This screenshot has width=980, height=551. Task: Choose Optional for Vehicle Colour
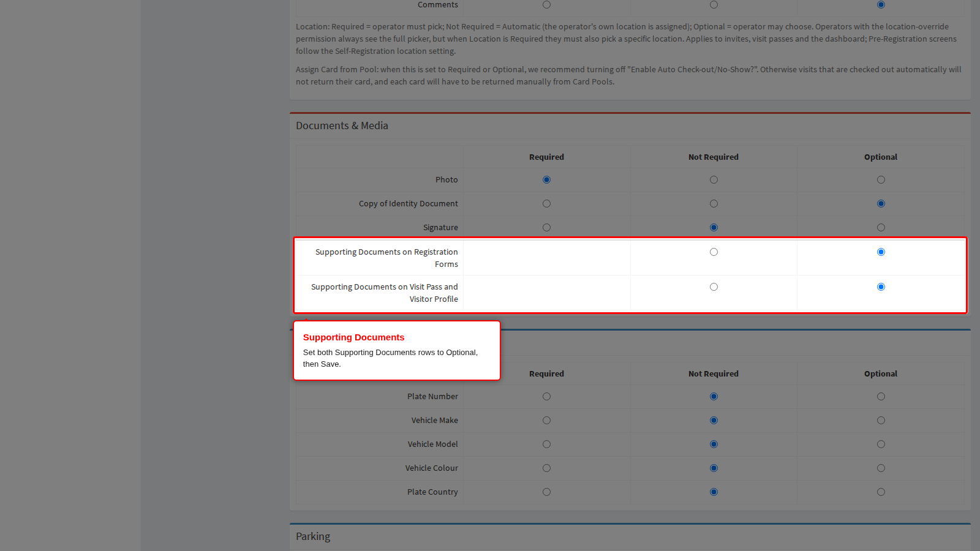(x=881, y=468)
